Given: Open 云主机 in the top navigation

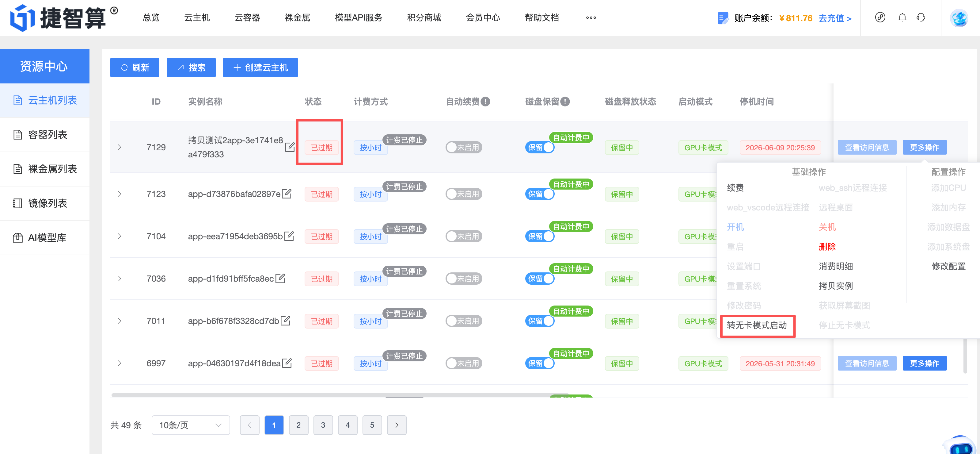Looking at the screenshot, I should 197,17.
